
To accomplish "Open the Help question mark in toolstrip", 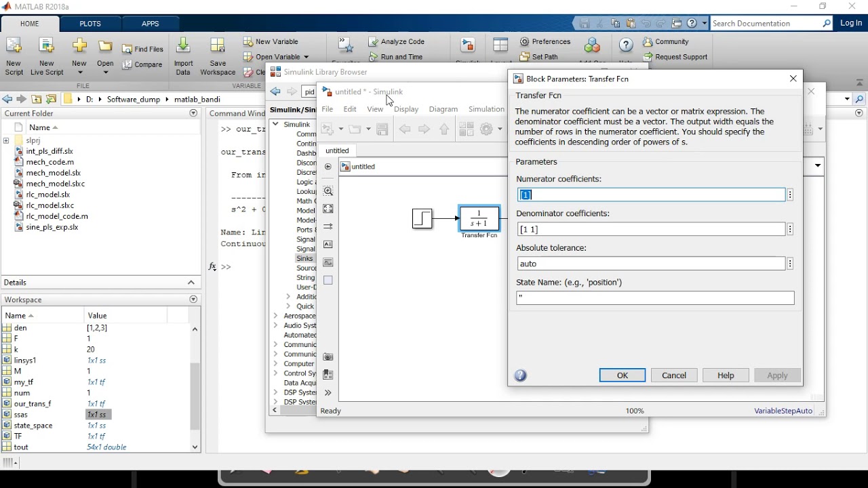I will (626, 45).
